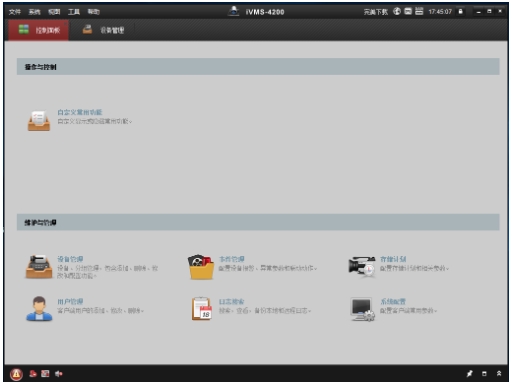
Task: Click the storage schedule camcorder icon
Action: pyautogui.click(x=362, y=266)
